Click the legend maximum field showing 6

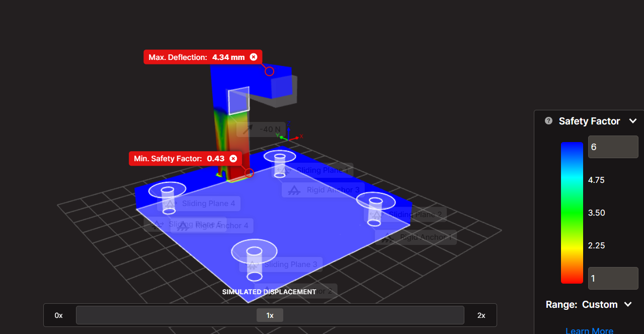pos(613,147)
